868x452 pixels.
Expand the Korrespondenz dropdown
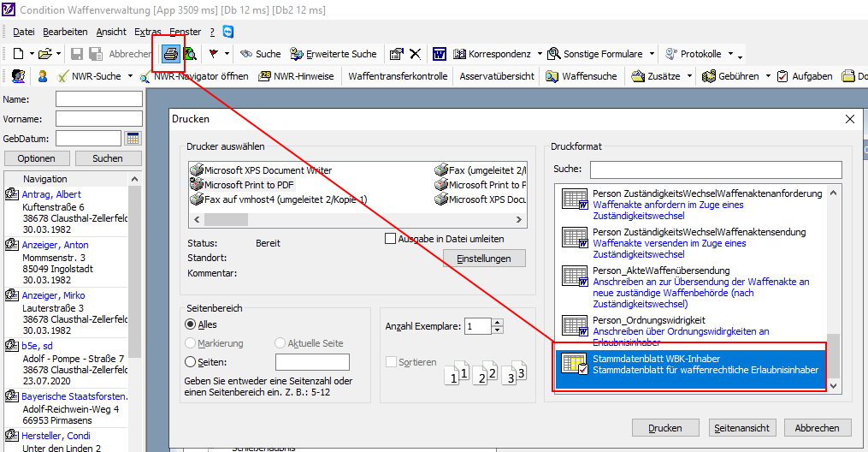542,54
